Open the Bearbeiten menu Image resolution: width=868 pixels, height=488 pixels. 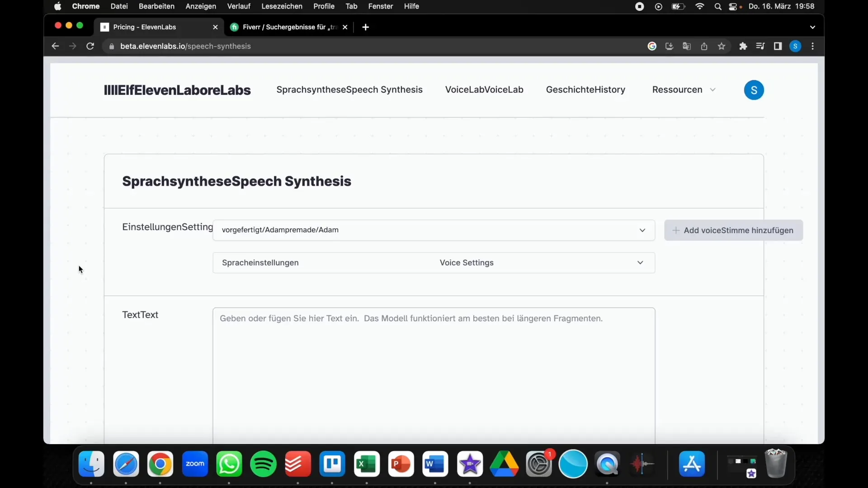156,6
